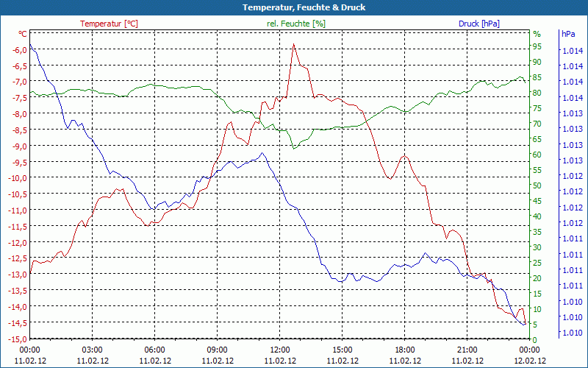Click the "-14,5" temperature axis tick

[17, 323]
